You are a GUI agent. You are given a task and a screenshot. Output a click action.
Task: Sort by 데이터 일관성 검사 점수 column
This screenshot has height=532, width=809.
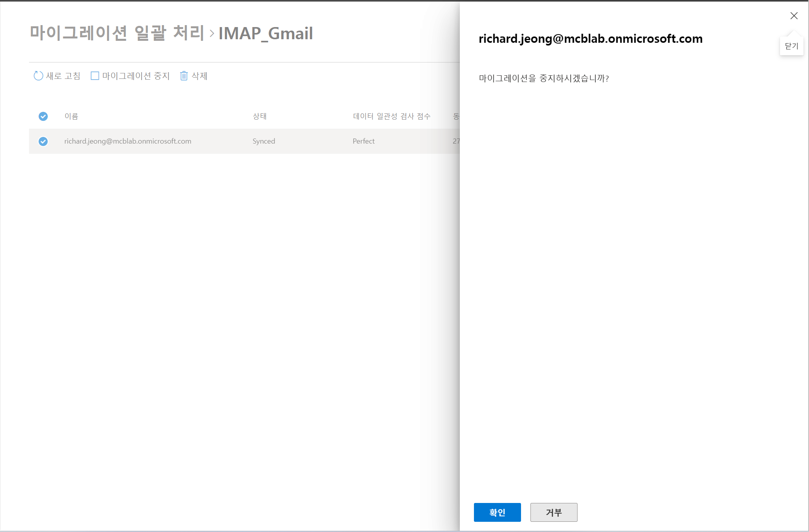[392, 116]
